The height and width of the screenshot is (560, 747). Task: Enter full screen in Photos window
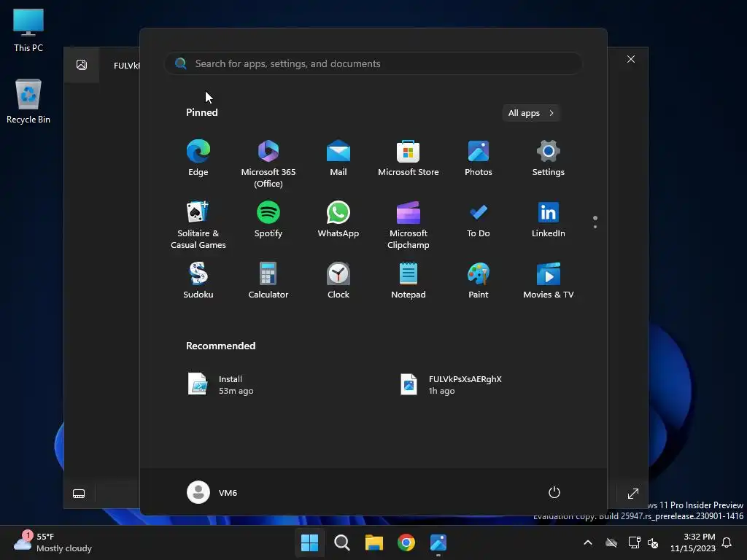[632, 494]
